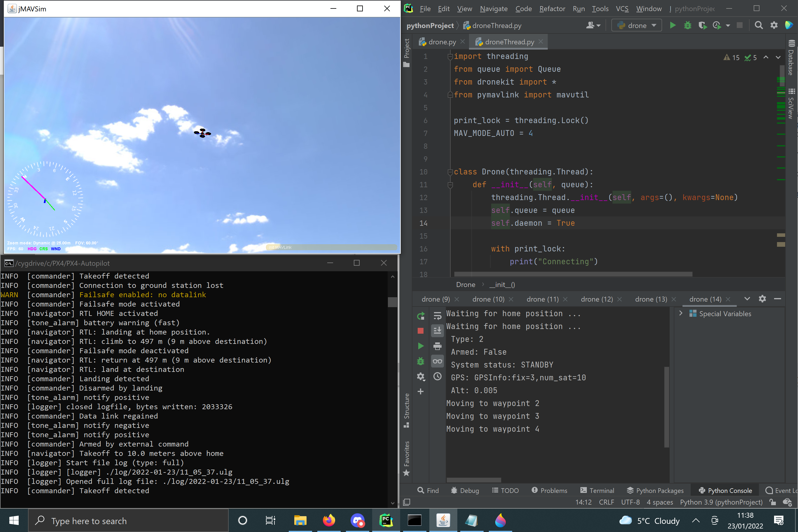Toggle show variables glasses icon

click(x=437, y=361)
